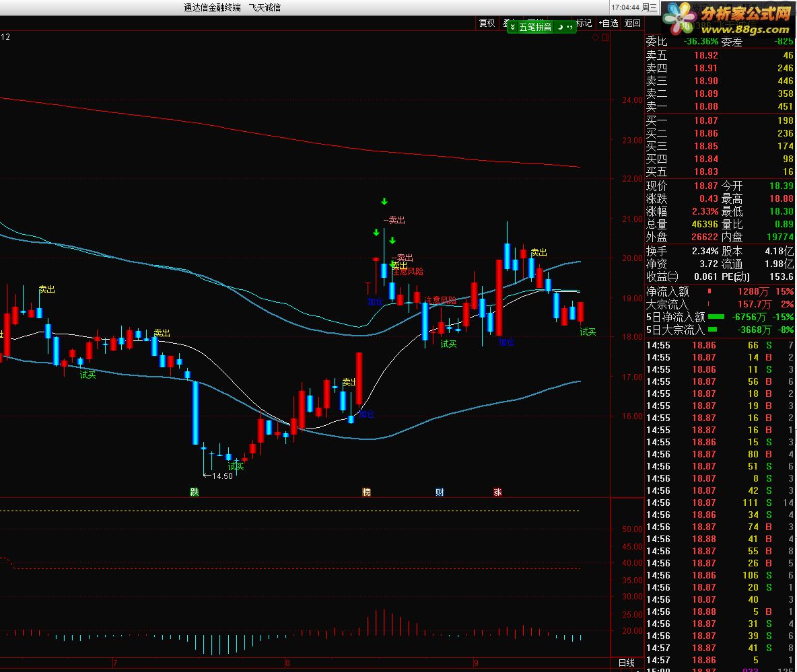This screenshot has width=797, height=672.
Task: Click the 注意风险 warning label near 20.00
Action: [408, 271]
